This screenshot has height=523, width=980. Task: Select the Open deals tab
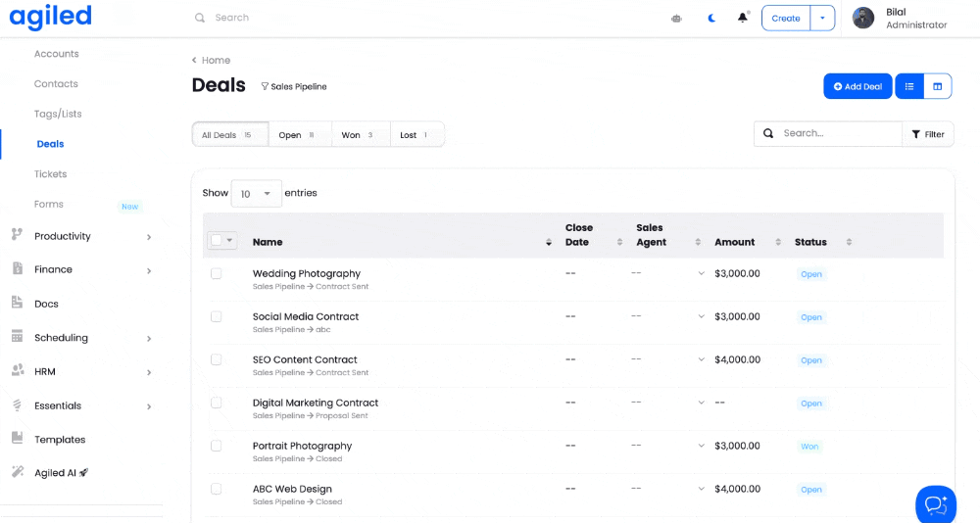pos(298,135)
